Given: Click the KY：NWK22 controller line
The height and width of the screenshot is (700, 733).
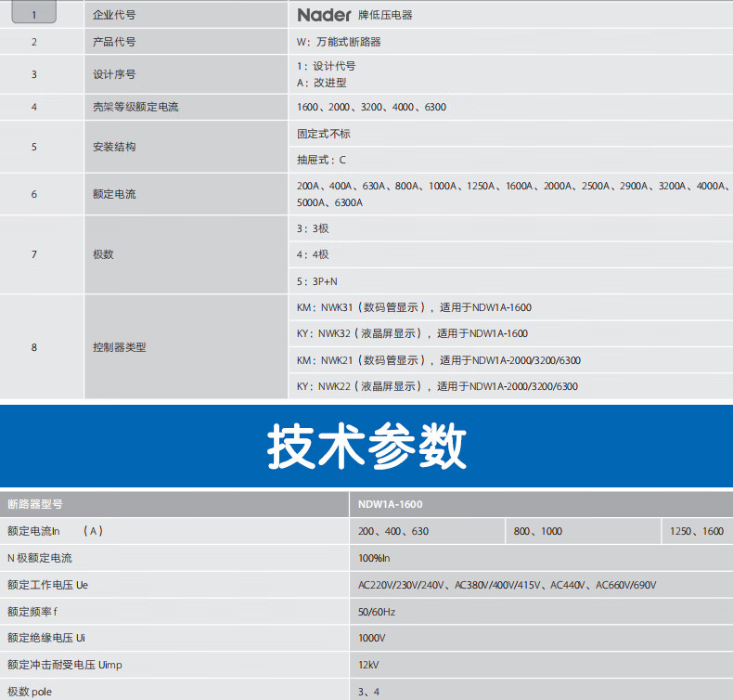Looking at the screenshot, I should pyautogui.click(x=436, y=386).
